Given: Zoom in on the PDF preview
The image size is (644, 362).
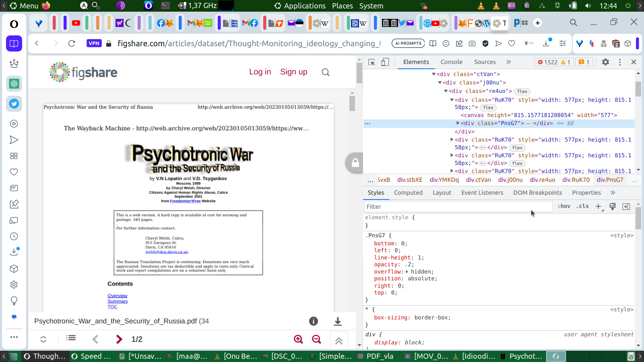Looking at the screenshot, I should tap(298, 339).
